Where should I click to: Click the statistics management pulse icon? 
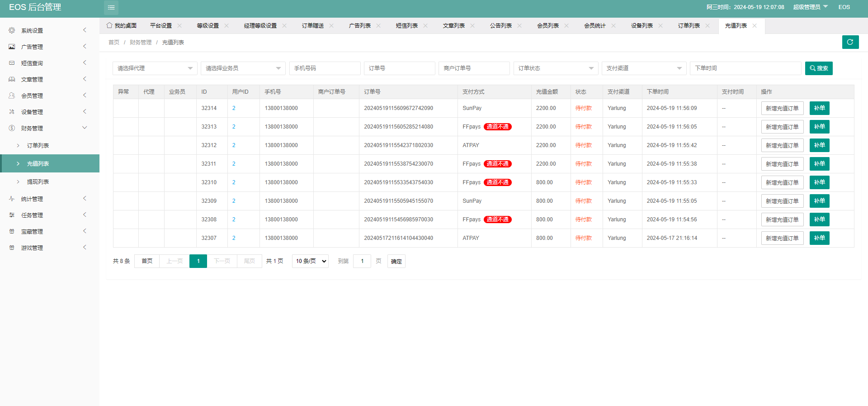[12, 199]
